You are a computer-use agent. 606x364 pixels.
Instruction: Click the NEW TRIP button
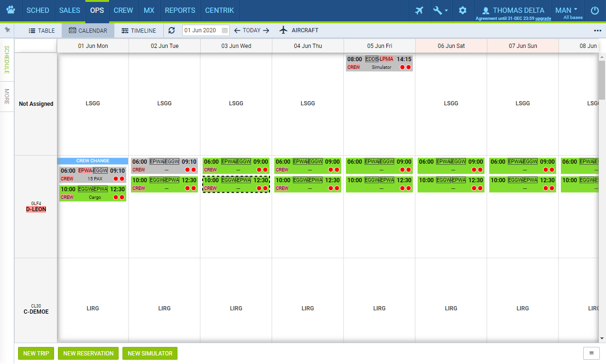pos(36,354)
